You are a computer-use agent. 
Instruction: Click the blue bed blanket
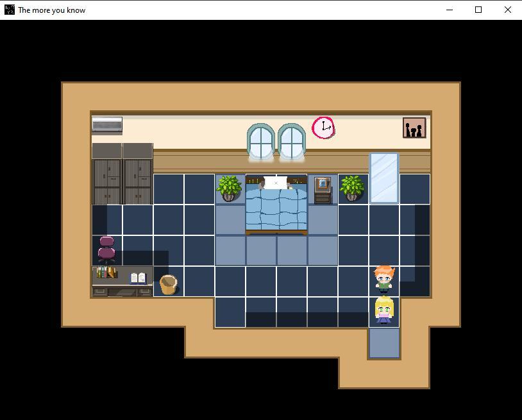(x=276, y=210)
